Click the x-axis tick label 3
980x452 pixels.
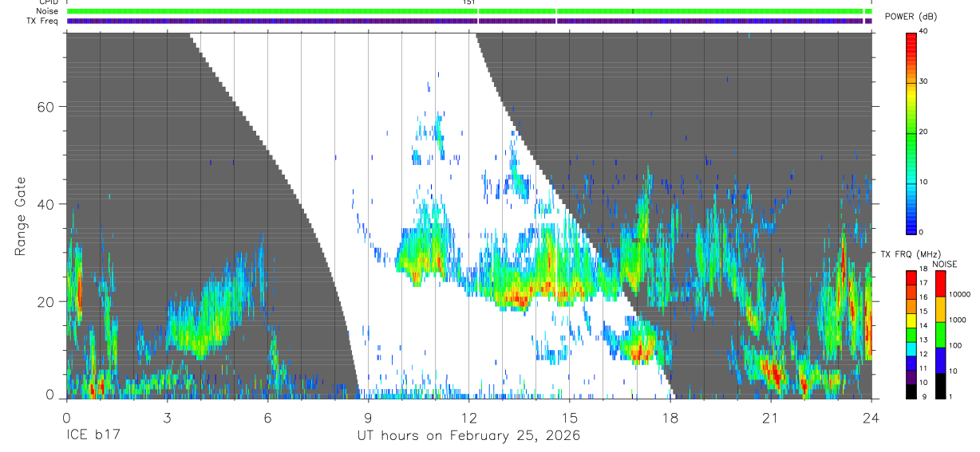coord(167,417)
